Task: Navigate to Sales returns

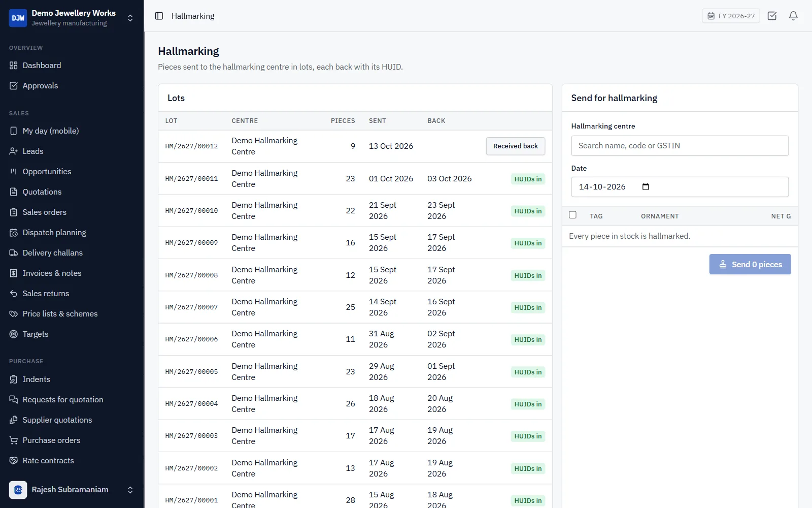Action: tap(72, 294)
